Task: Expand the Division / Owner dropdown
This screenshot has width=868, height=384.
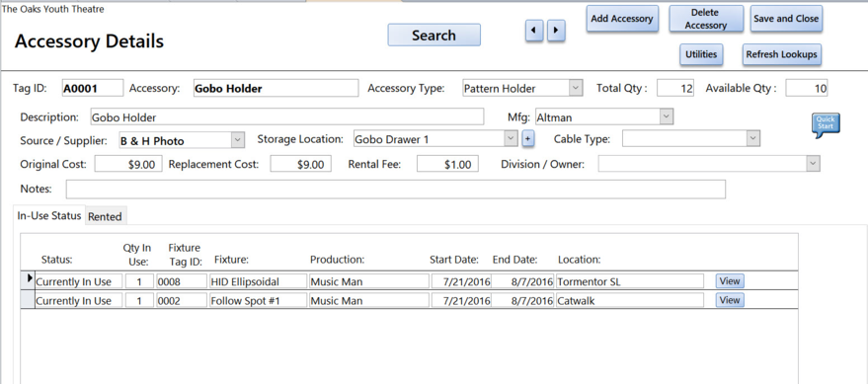Action: coord(813,164)
